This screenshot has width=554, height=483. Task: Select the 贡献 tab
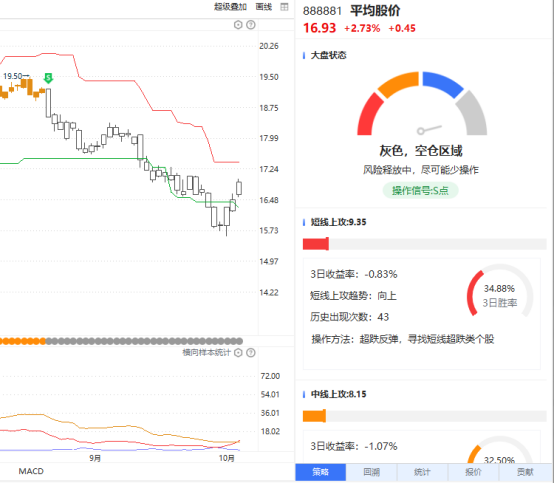[525, 472]
